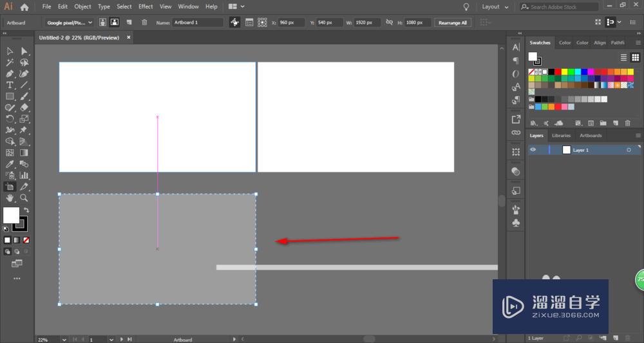
Task: Click the New Artboard icon in control bar
Action: tap(129, 23)
